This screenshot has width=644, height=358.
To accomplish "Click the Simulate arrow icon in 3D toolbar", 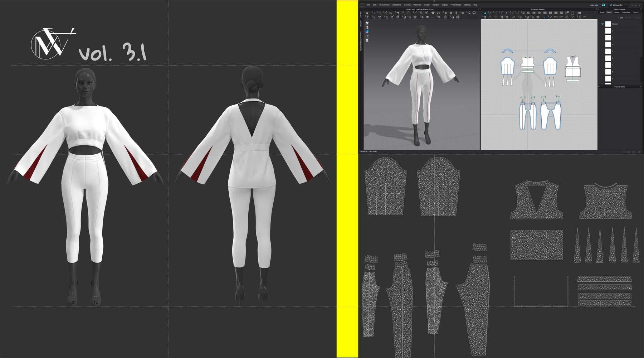I will [367, 13].
